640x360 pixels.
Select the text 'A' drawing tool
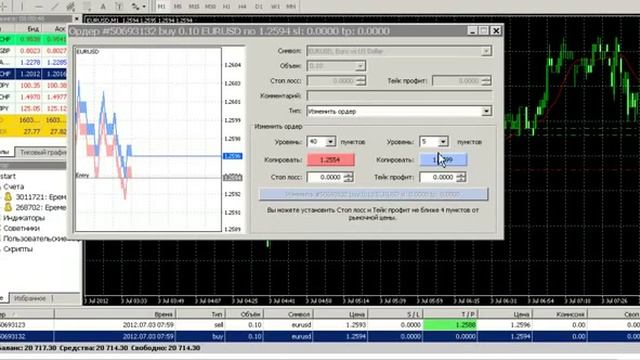(103, 6)
